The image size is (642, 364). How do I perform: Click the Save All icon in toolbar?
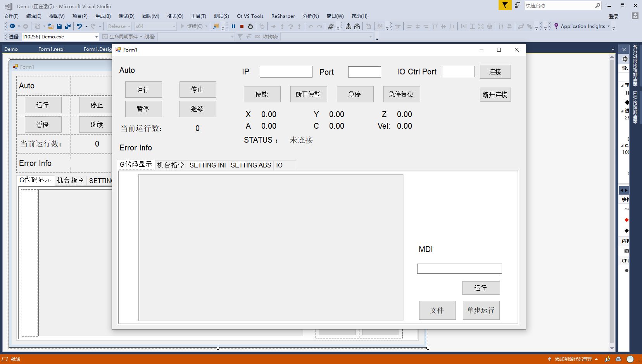pyautogui.click(x=68, y=26)
